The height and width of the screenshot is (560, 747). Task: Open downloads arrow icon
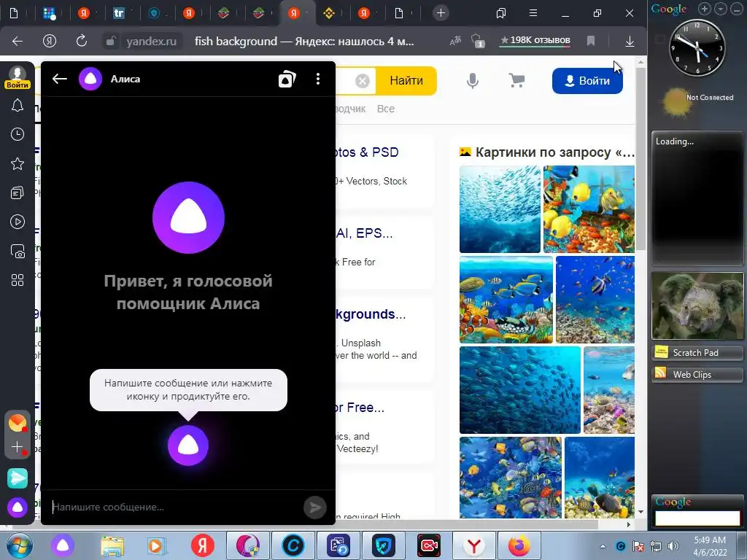pyautogui.click(x=630, y=42)
